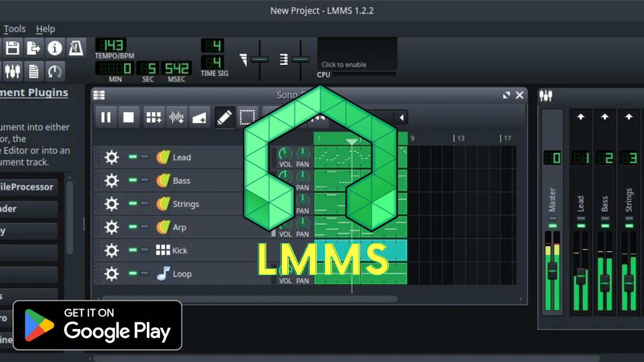Open the gear menu for Lead track
The image size is (644, 362).
click(x=111, y=157)
